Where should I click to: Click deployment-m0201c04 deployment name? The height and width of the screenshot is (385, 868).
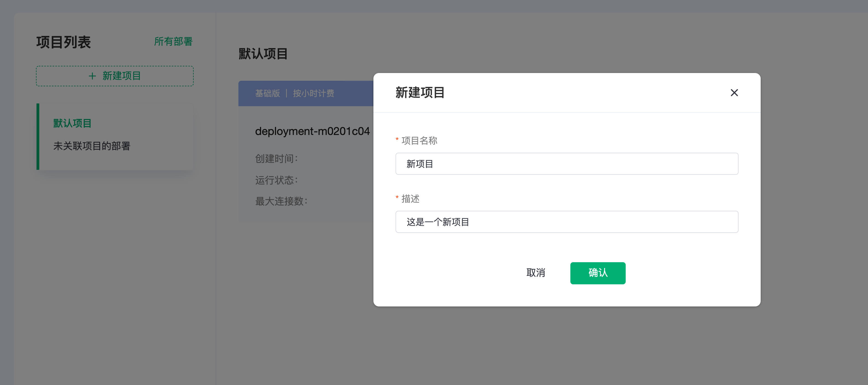312,131
